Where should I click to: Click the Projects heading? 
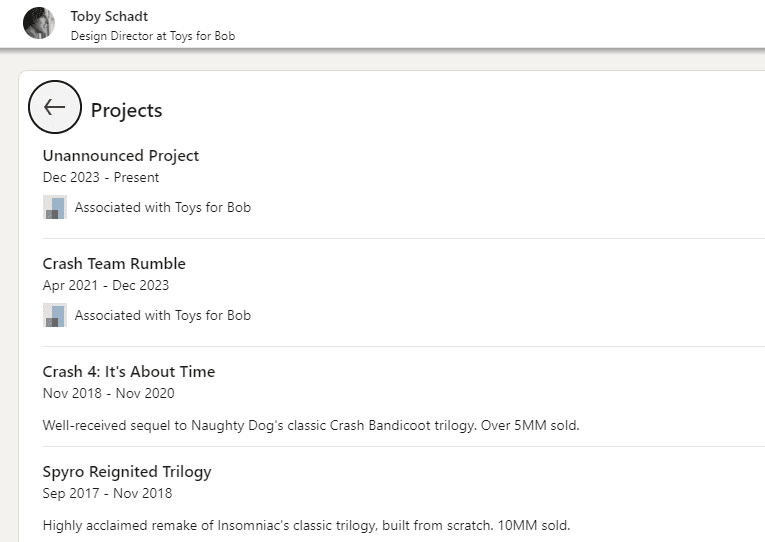pos(126,110)
